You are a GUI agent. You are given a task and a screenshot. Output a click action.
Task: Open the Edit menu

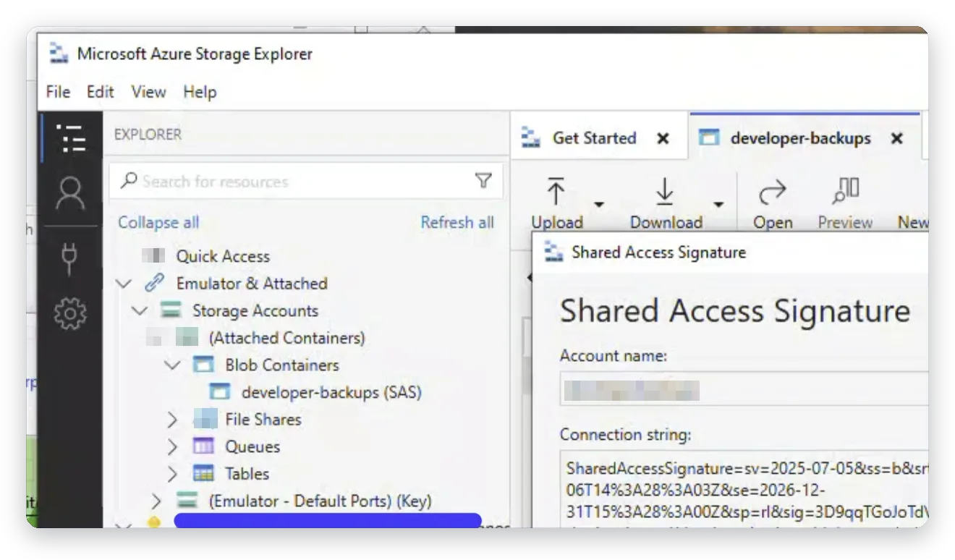point(101,92)
